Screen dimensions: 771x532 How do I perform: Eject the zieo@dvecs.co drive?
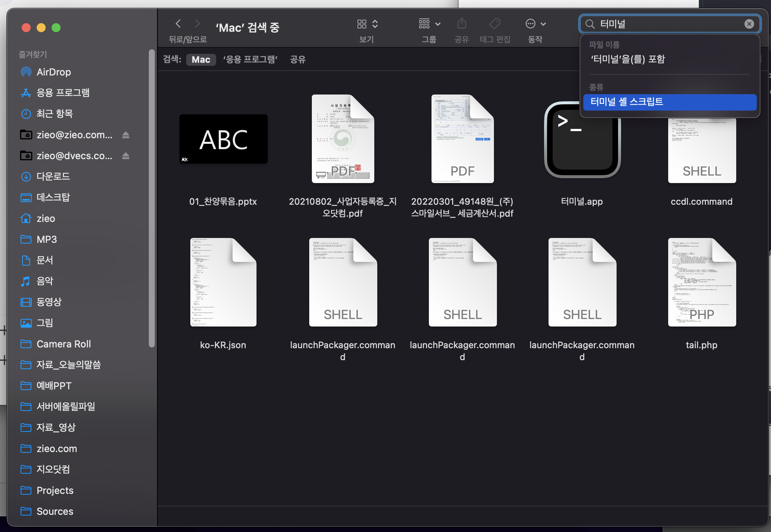point(126,156)
